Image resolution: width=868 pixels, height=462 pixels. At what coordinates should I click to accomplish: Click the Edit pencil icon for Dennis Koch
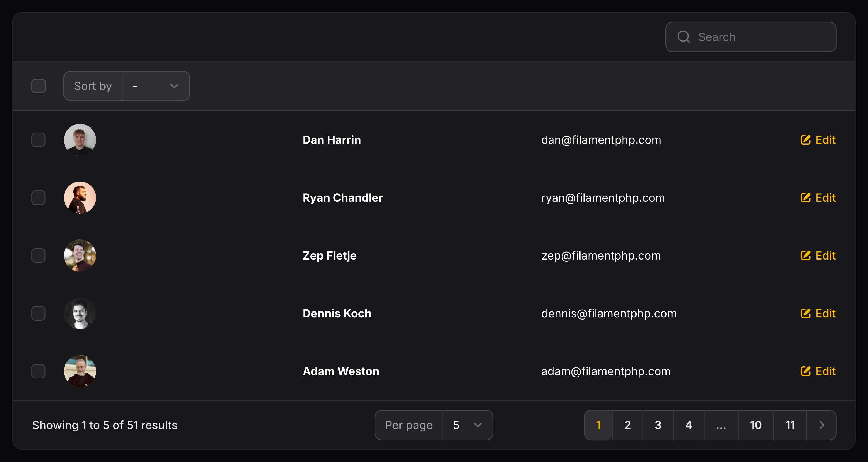point(805,313)
